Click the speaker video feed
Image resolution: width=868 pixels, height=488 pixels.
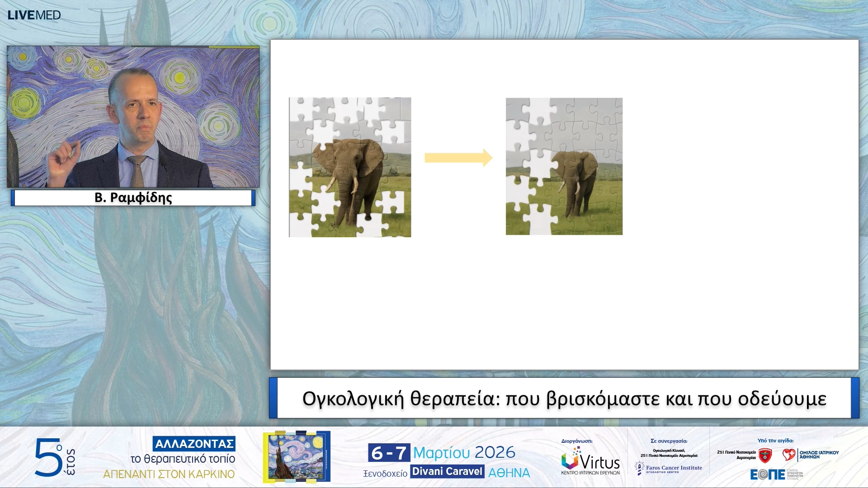click(x=133, y=117)
